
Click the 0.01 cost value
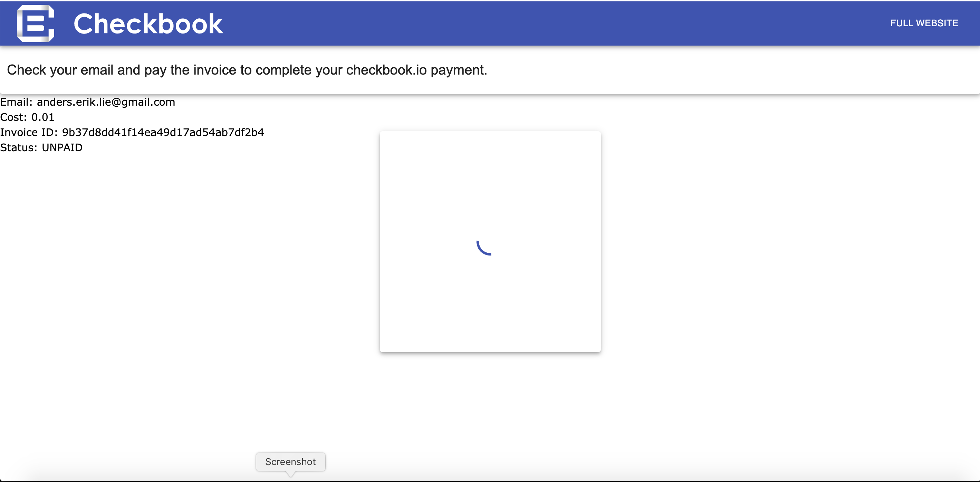42,117
